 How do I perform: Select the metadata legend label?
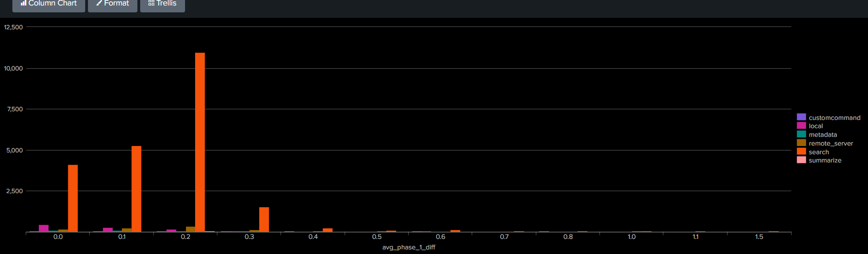pyautogui.click(x=823, y=135)
